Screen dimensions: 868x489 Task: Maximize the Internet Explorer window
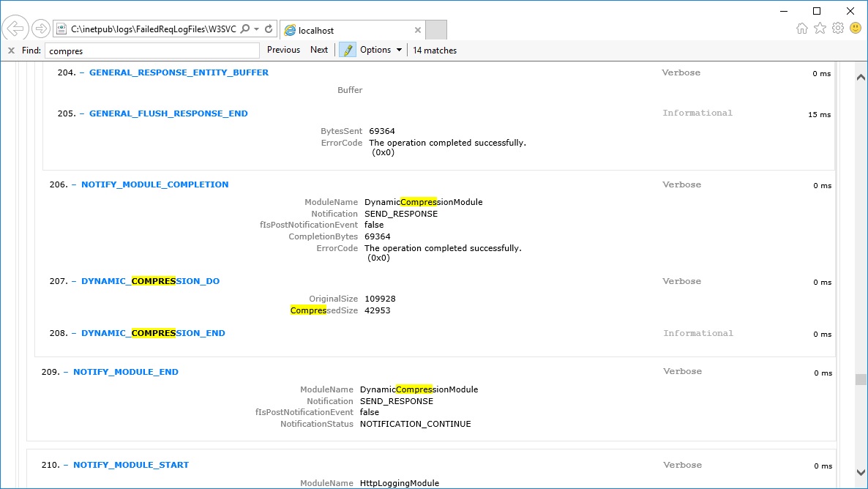pos(817,11)
